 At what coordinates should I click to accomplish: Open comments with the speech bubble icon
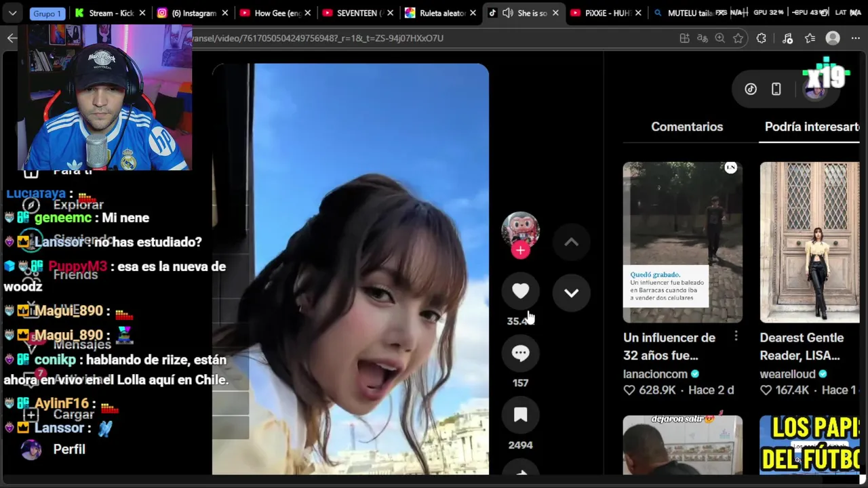pos(520,353)
